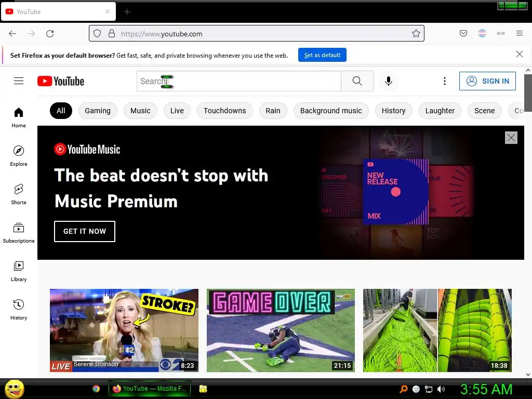Launch Chrome from the taskbar
532x399 pixels.
(96, 389)
